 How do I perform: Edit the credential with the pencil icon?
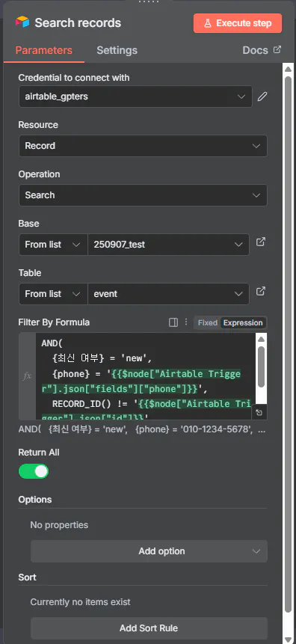click(262, 96)
